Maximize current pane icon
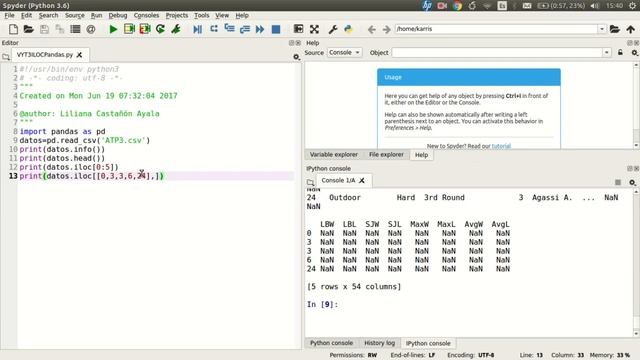This screenshot has height=360, width=640. tap(298, 29)
